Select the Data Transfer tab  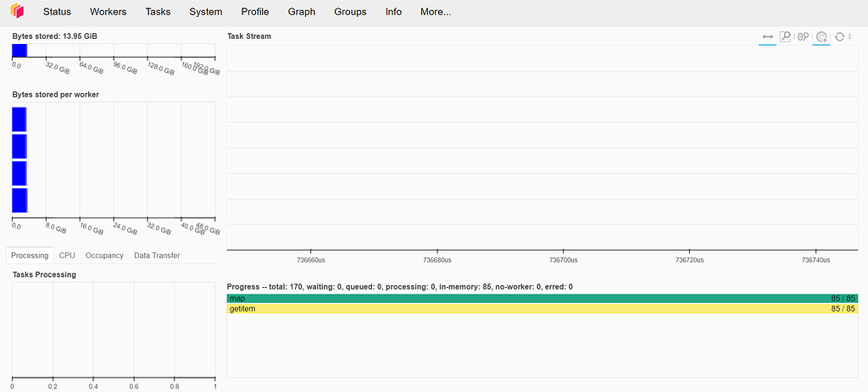tap(157, 256)
